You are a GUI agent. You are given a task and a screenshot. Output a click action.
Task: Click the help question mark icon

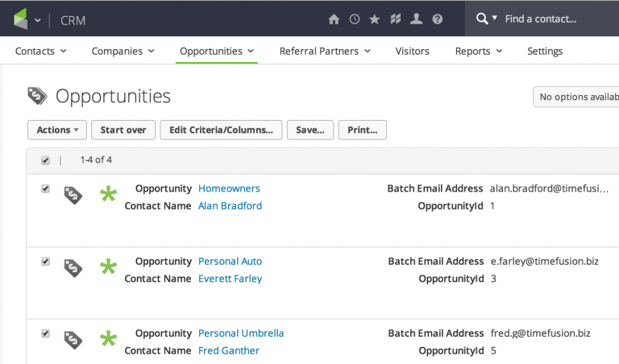437,19
